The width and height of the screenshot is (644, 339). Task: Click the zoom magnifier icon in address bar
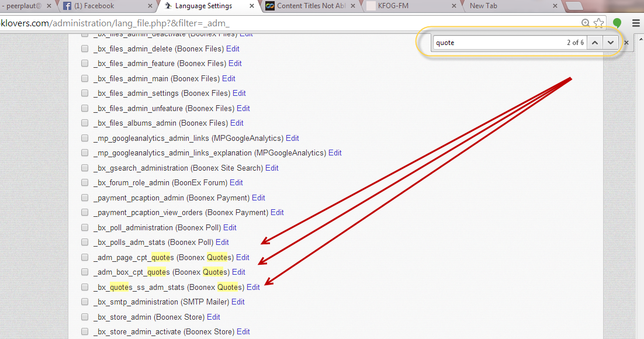pos(586,23)
